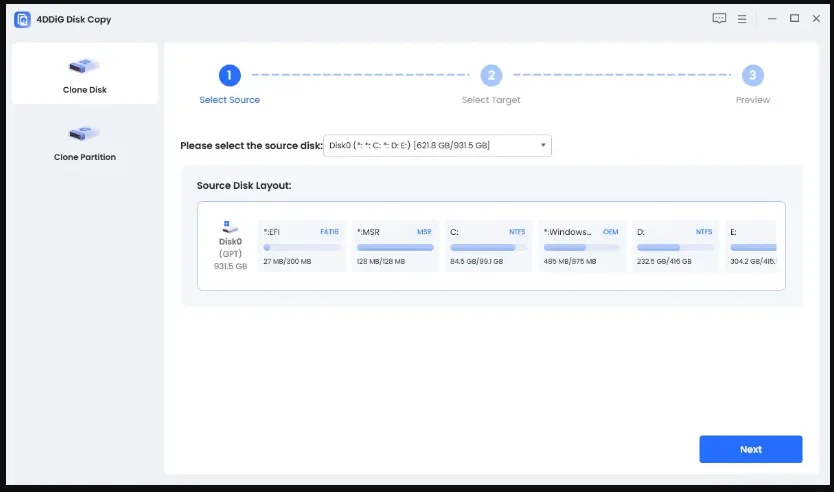This screenshot has height=492, width=834.
Task: Open the source disk dropdown
Action: [437, 145]
